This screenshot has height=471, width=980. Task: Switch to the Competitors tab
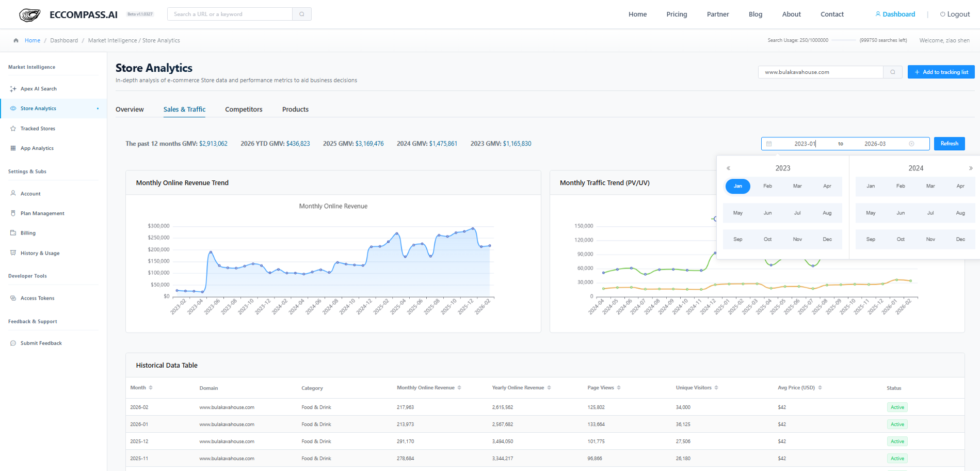[x=244, y=109]
